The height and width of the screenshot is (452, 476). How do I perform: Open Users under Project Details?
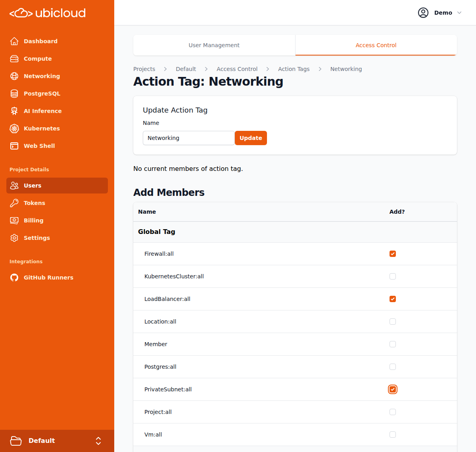point(57,186)
